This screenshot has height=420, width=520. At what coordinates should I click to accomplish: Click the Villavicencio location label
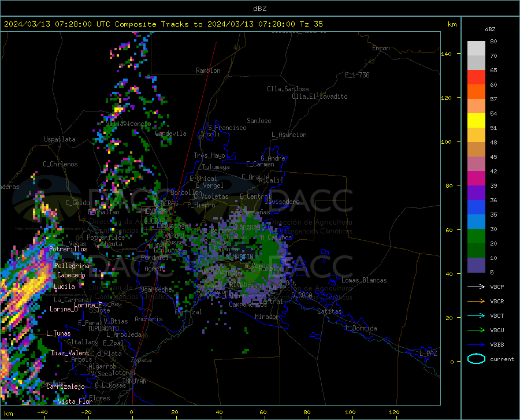[129, 124]
